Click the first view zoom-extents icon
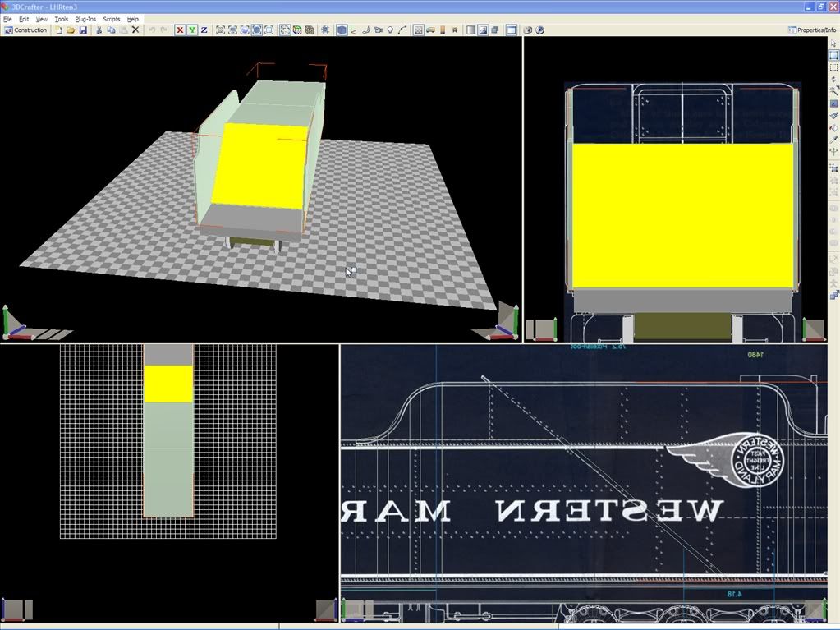 [220, 30]
